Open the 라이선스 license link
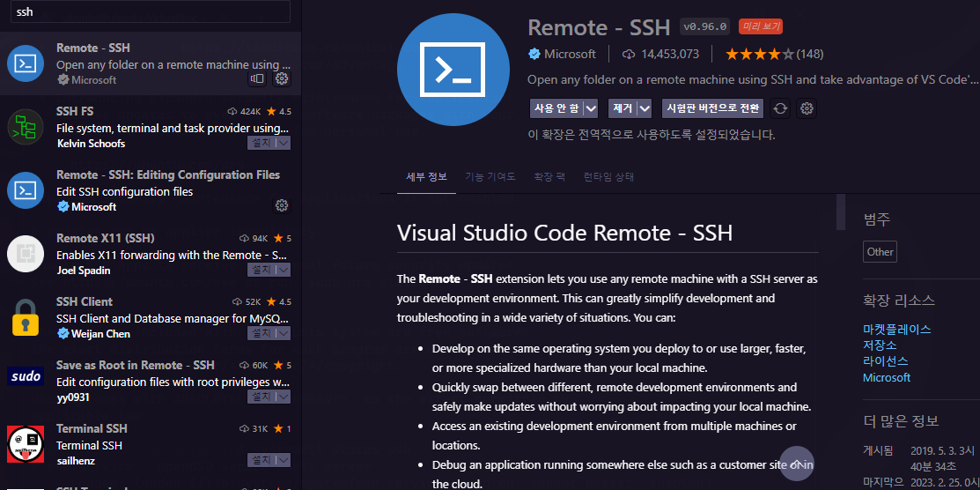This screenshot has width=980, height=490. coord(886,361)
